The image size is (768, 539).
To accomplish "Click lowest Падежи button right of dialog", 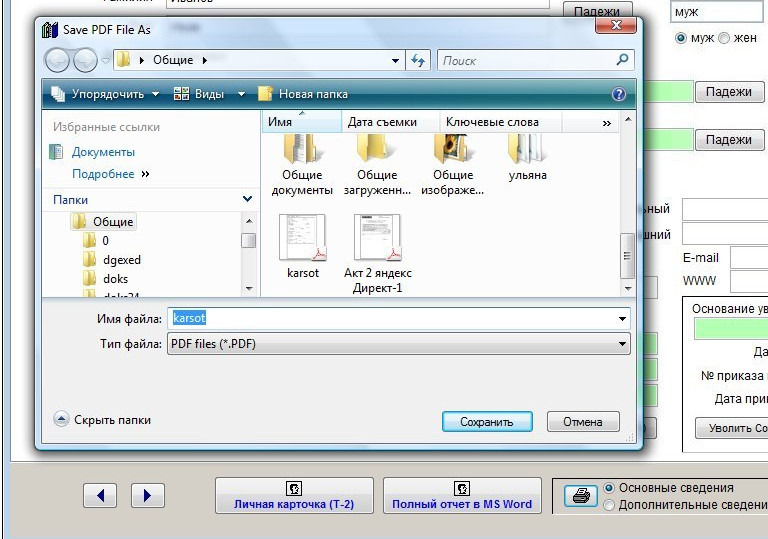I will [729, 140].
